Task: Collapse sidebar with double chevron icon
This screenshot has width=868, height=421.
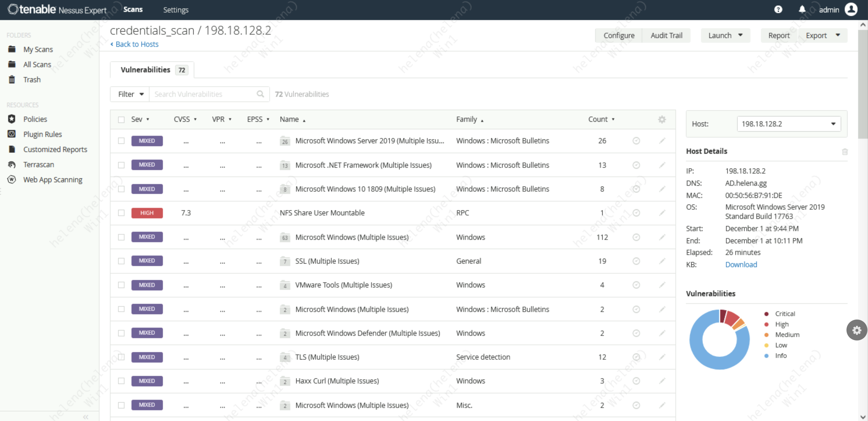Action: click(x=86, y=417)
